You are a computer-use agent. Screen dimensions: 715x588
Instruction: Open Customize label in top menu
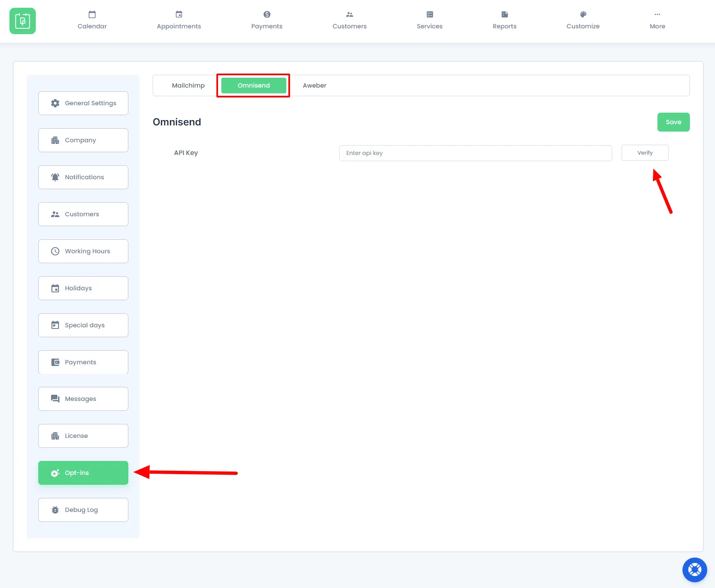(x=583, y=26)
